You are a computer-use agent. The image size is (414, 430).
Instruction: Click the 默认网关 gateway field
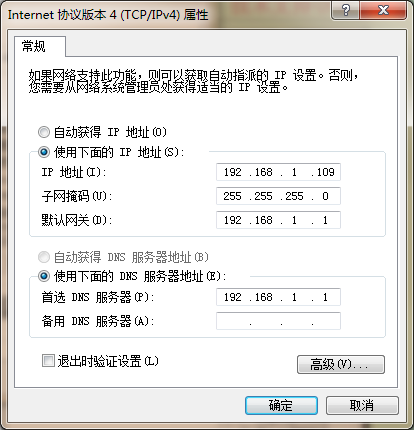pos(278,220)
